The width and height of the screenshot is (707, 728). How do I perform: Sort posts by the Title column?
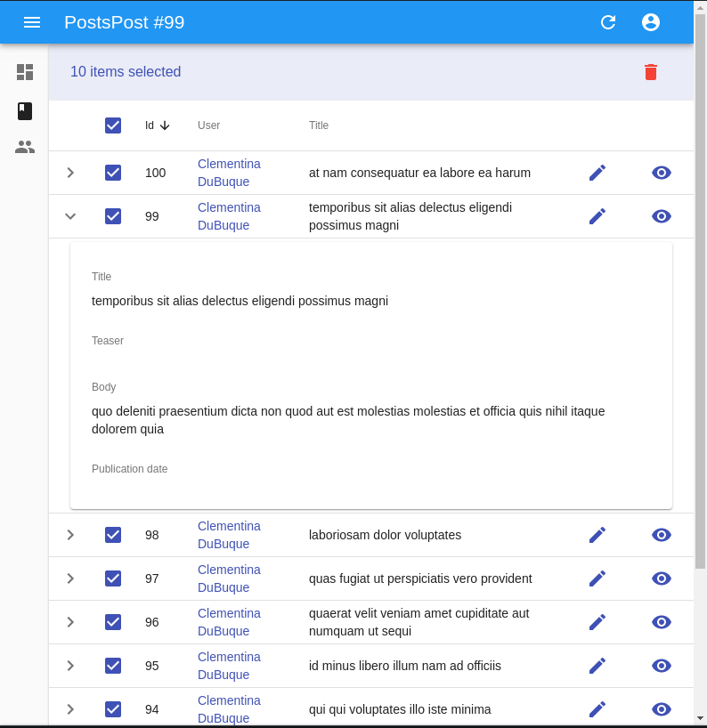pyautogui.click(x=318, y=125)
